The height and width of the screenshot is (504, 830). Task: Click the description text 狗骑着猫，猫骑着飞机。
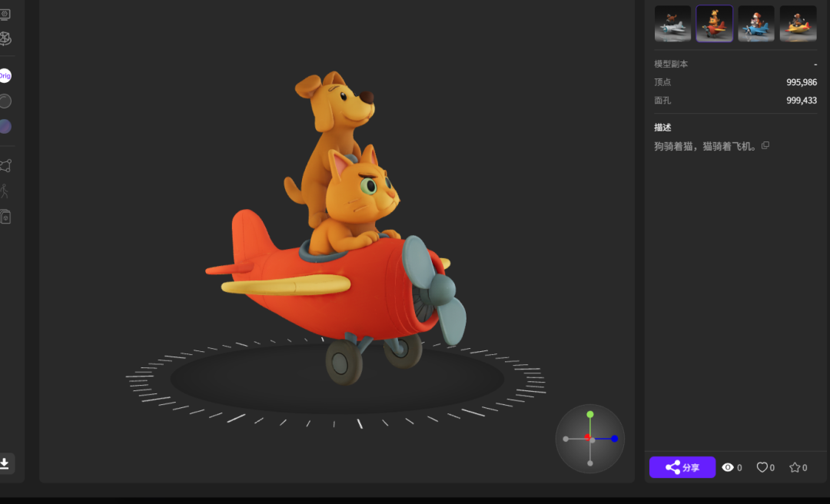(x=705, y=147)
